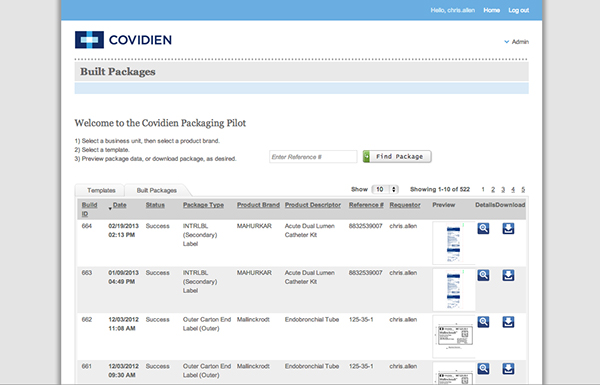Download package for build 664

508,228
